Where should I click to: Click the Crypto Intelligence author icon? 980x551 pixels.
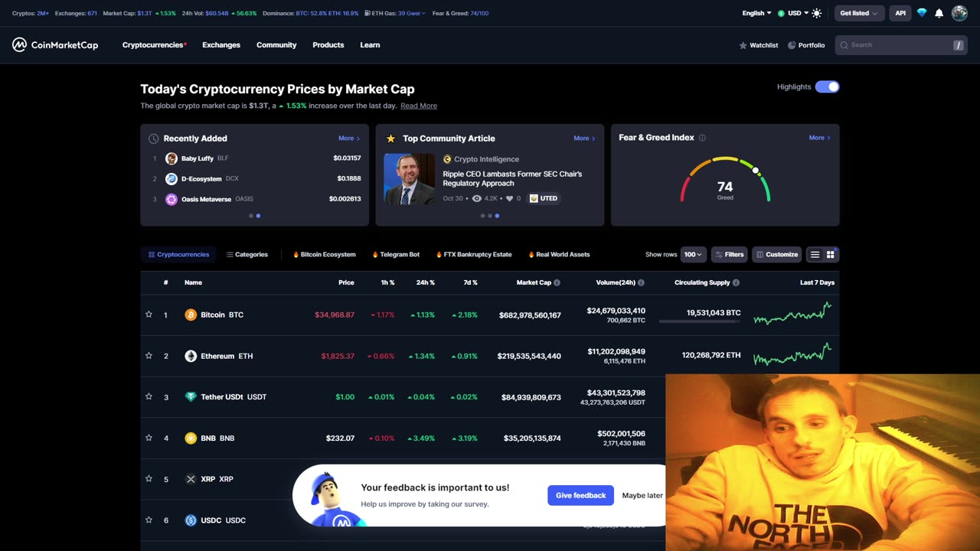[447, 159]
